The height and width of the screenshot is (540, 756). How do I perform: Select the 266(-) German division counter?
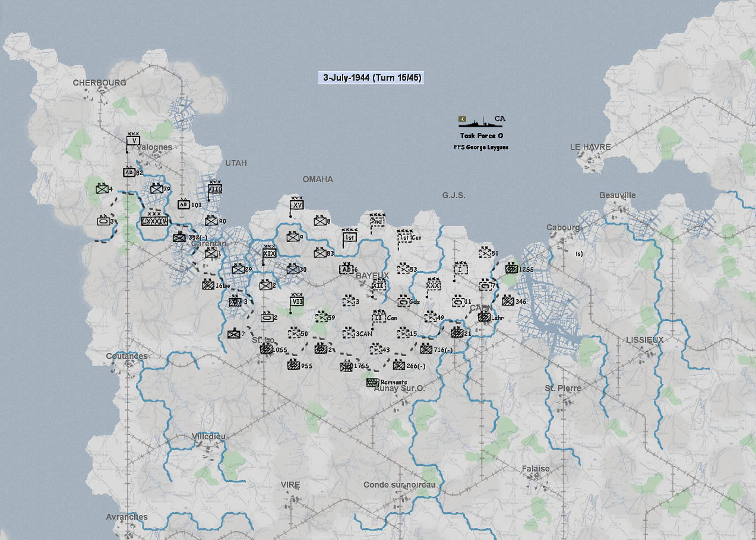click(x=399, y=366)
